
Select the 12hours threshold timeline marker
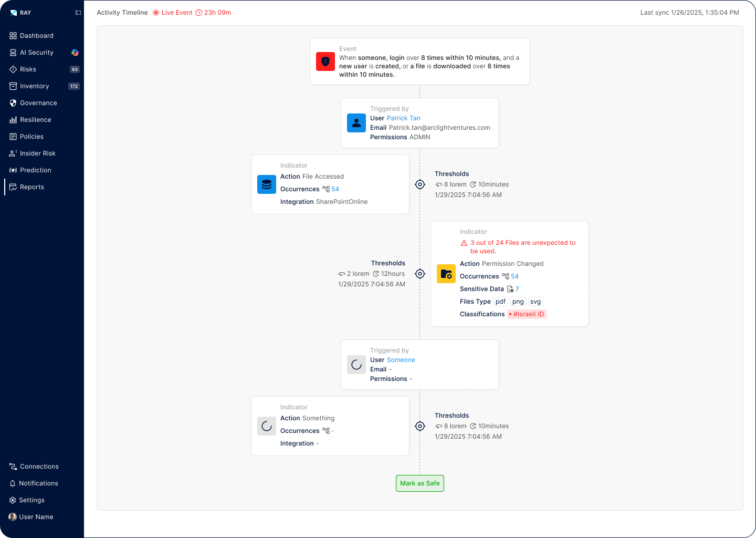[420, 274]
